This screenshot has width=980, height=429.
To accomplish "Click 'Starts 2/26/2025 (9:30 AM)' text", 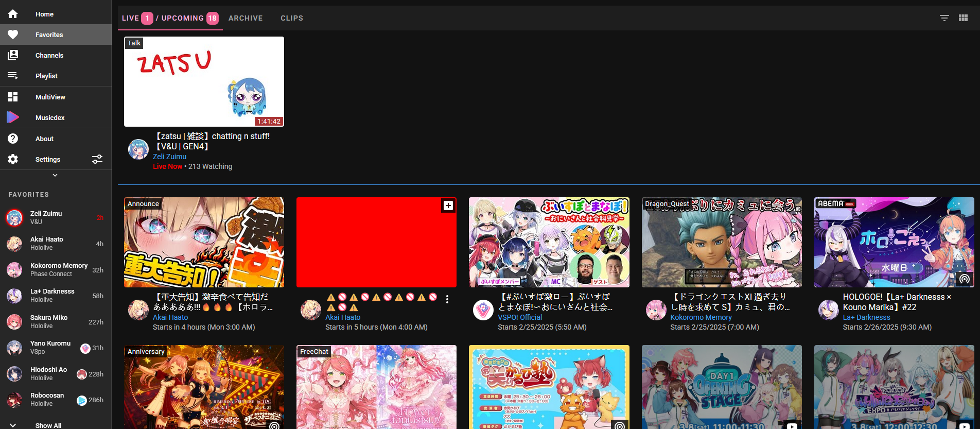I will coord(887,327).
